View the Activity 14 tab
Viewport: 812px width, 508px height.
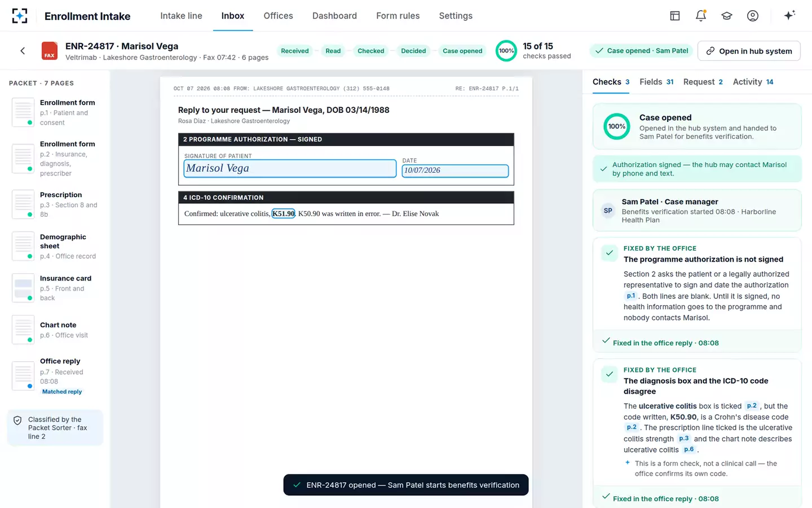click(753, 82)
